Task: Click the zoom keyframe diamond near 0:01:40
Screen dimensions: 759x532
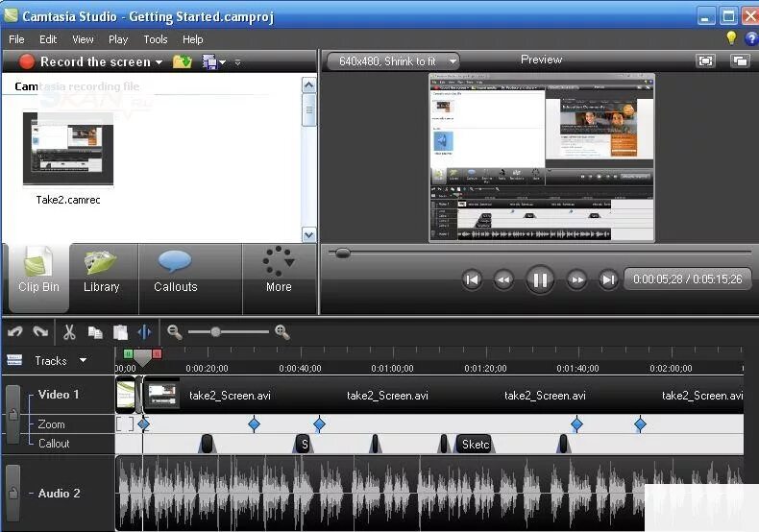Action: (576, 424)
